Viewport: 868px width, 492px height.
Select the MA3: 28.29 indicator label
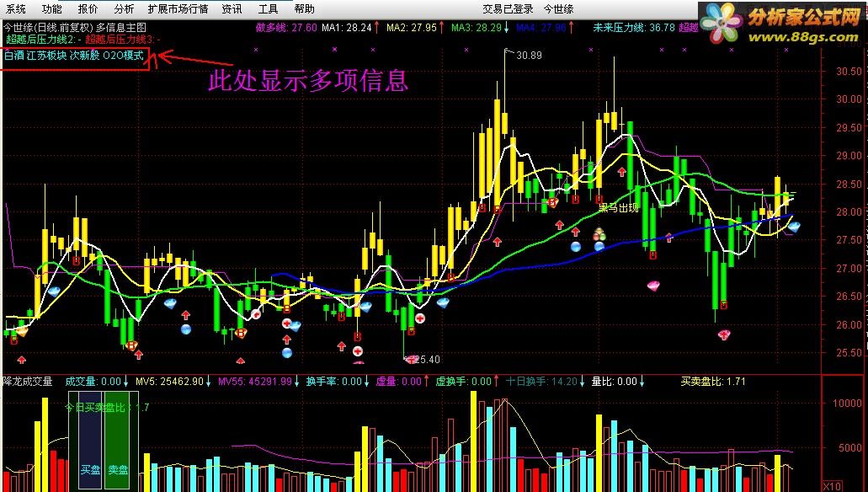(x=476, y=27)
